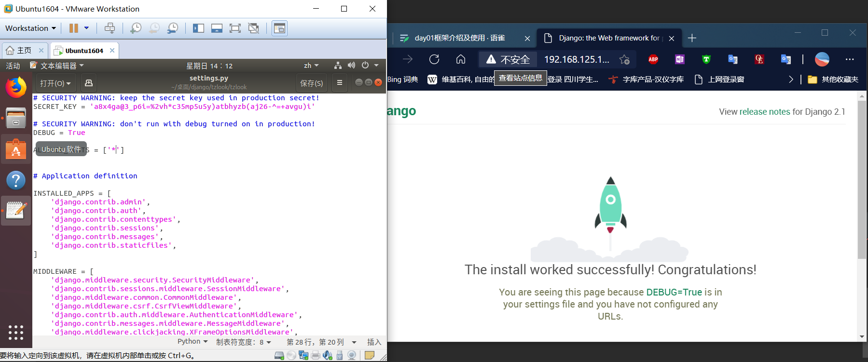
Task: Launch Firefox from the Ubuntu dock
Action: pyautogui.click(x=16, y=87)
